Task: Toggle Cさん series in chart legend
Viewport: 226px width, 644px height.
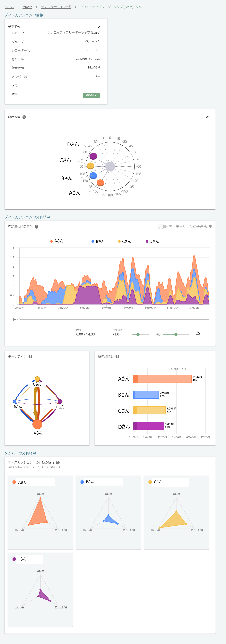Action: 124,241
